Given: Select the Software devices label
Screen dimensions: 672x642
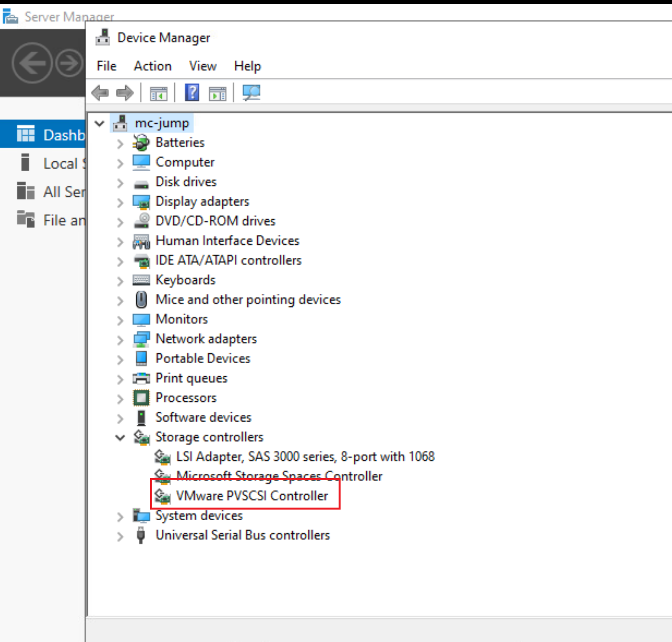Looking at the screenshot, I should tap(203, 417).
